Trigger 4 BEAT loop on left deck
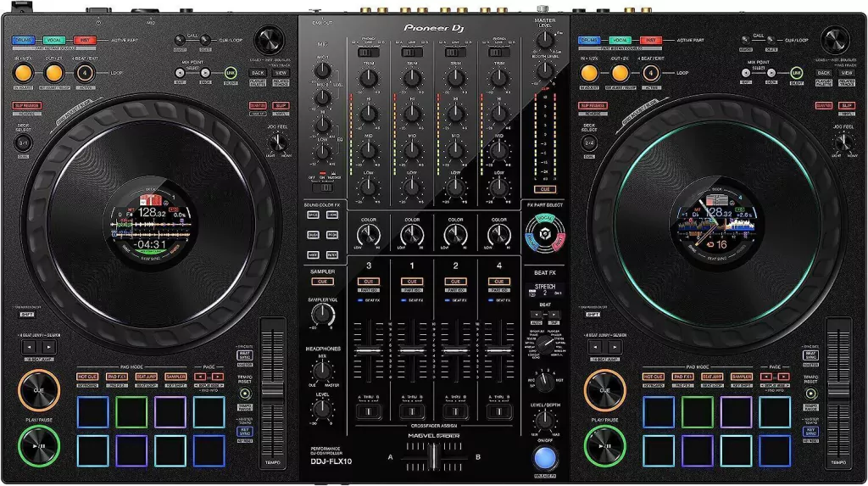This screenshot has width=868, height=486. (85, 73)
